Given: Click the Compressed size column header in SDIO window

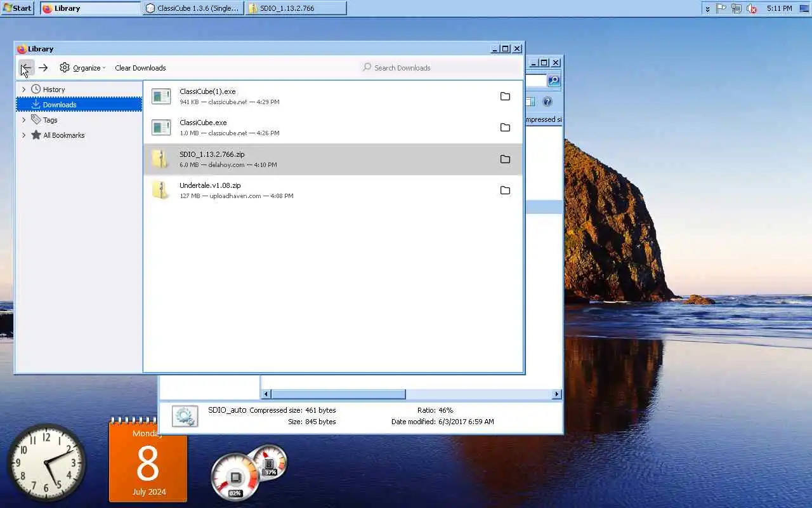Looking at the screenshot, I should (x=544, y=119).
